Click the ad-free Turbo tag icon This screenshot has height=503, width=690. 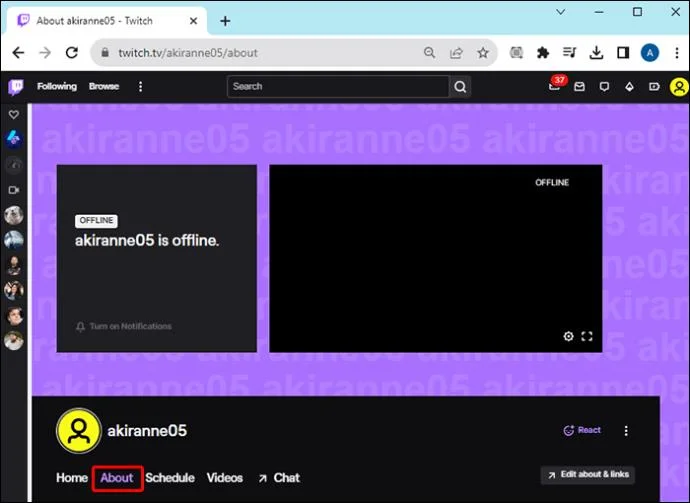click(654, 87)
